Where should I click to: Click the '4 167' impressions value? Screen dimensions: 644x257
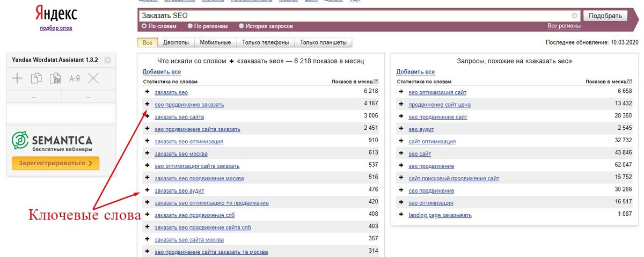click(371, 104)
